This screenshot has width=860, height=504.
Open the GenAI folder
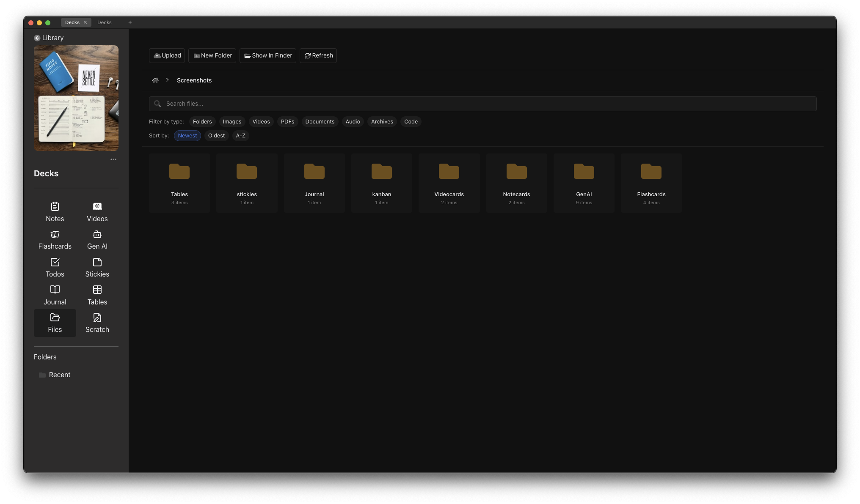(584, 183)
